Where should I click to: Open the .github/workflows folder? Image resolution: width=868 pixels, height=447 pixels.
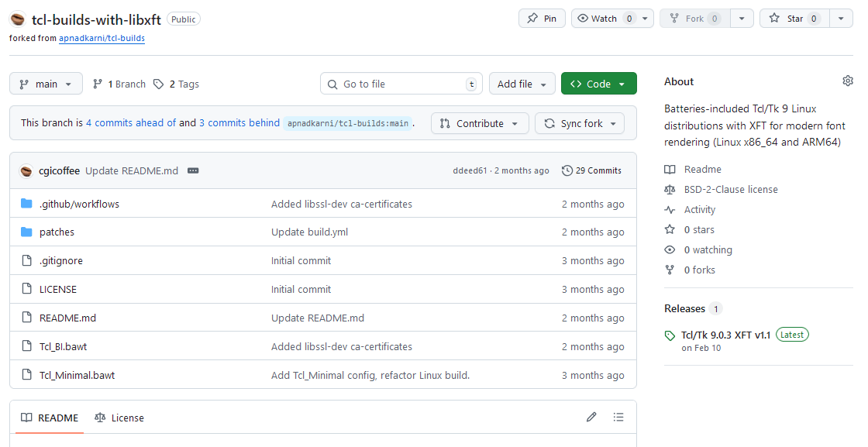pos(79,204)
